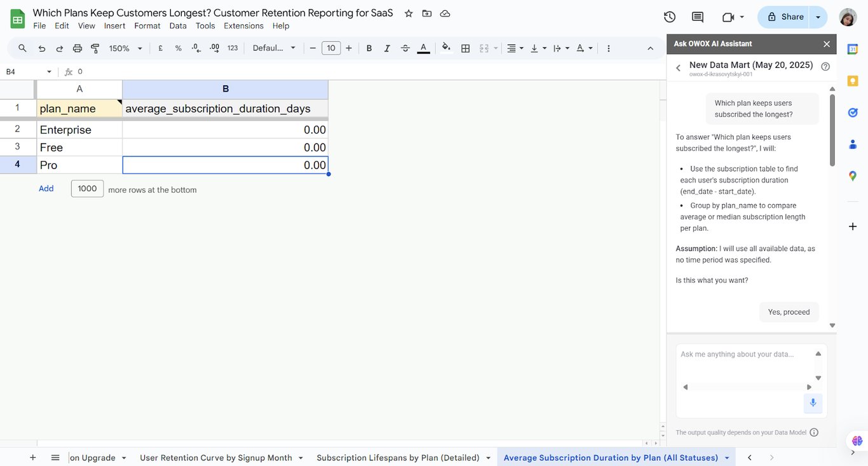Increase decimal places

[x=214, y=48]
